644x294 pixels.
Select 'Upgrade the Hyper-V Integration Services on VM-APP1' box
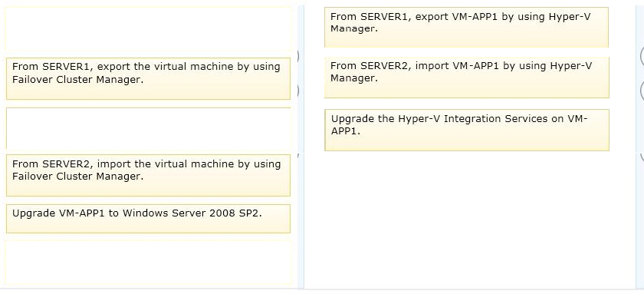point(467,130)
